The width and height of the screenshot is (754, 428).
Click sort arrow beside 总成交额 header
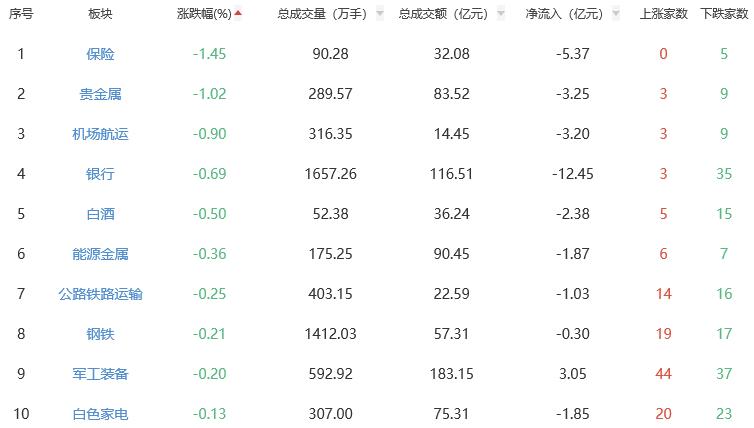(499, 15)
